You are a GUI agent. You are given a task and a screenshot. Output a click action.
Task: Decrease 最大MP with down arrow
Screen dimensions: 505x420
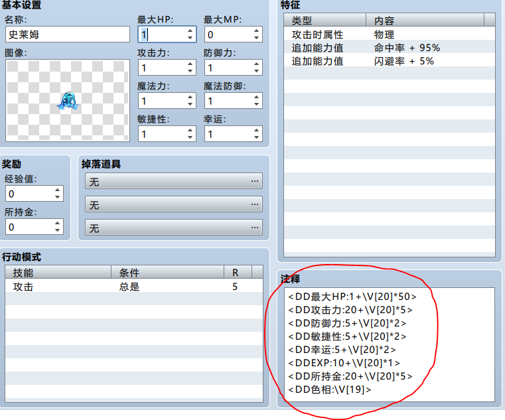(x=256, y=38)
